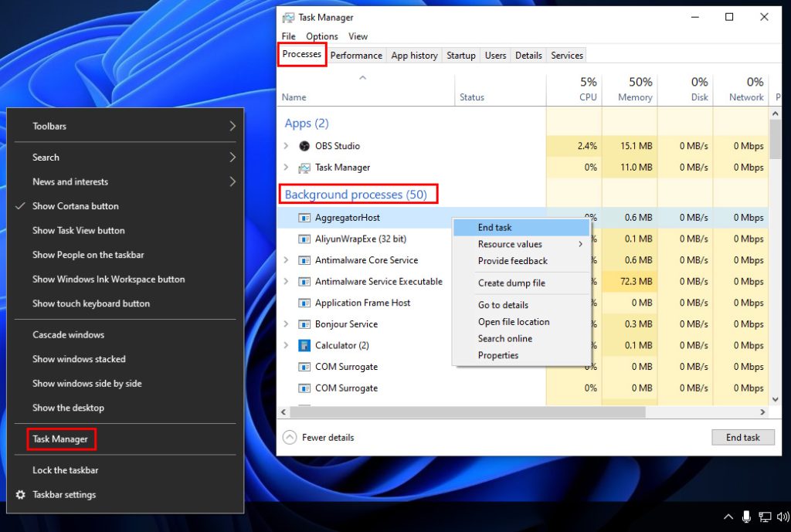Switch to the Startup tab
791x532 pixels.
point(460,56)
